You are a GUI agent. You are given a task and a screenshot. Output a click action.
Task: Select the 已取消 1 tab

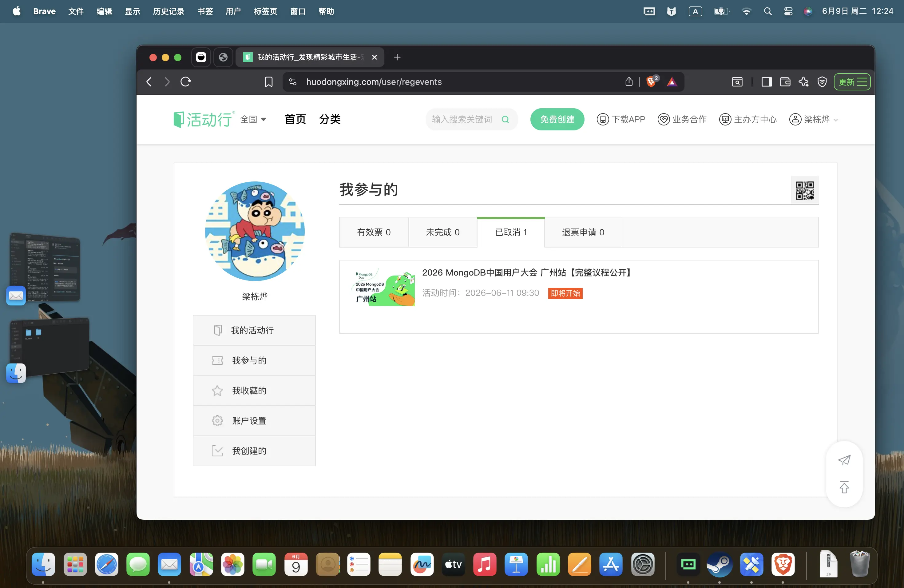[x=511, y=232]
